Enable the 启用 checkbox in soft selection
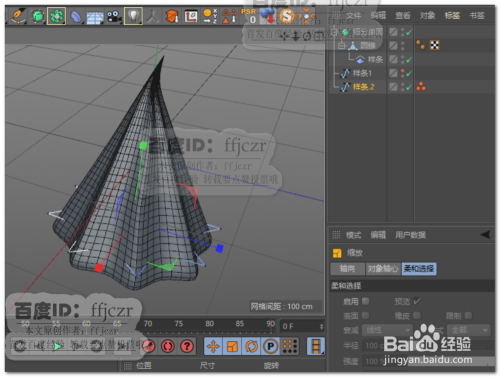Image resolution: width=500 pixels, height=377 pixels. coord(366,301)
